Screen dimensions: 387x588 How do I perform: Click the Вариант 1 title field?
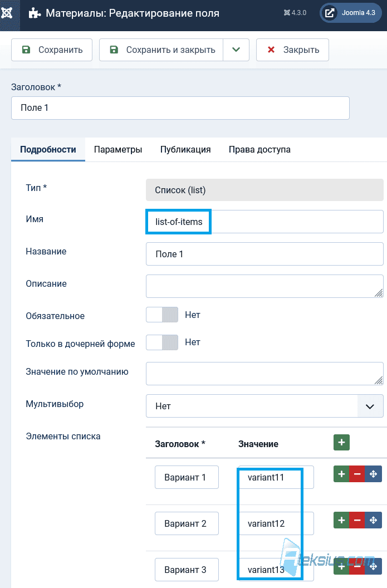click(x=187, y=477)
